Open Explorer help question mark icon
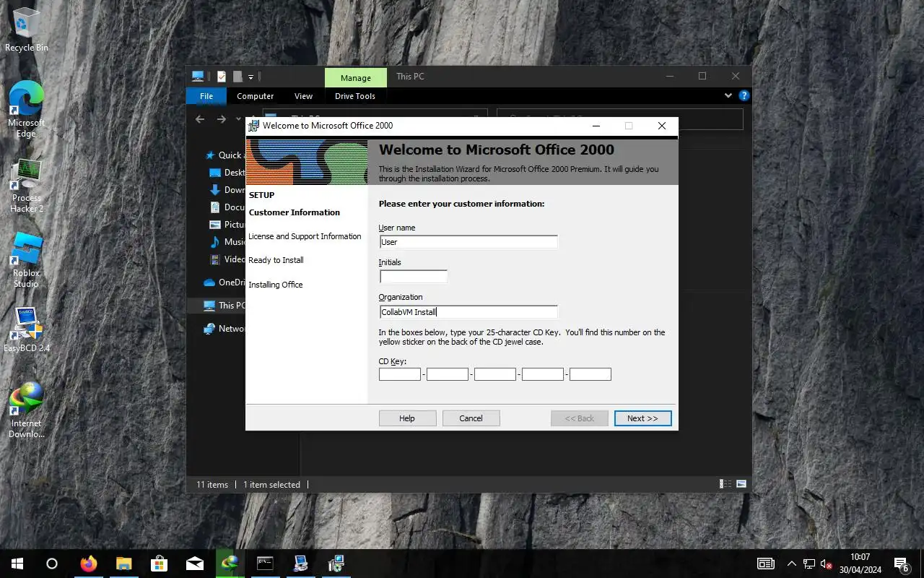This screenshot has height=578, width=924. click(x=744, y=95)
